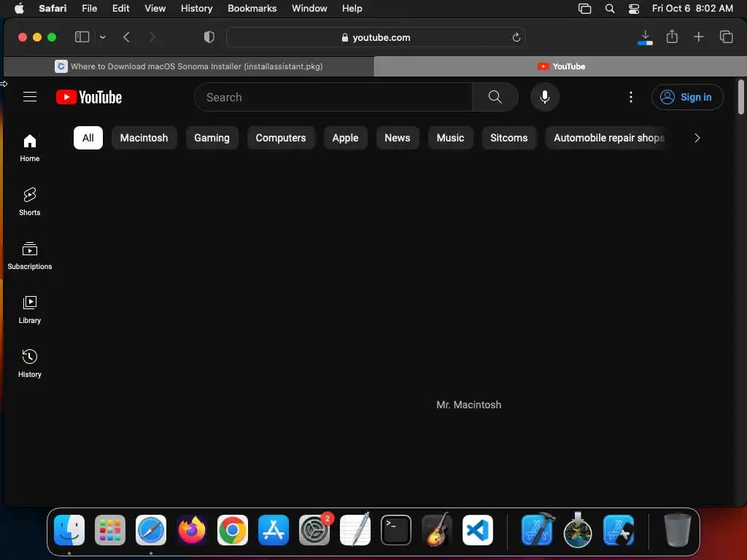Open Subscriptions from sidebar
The height and width of the screenshot is (560, 747).
pos(29,256)
